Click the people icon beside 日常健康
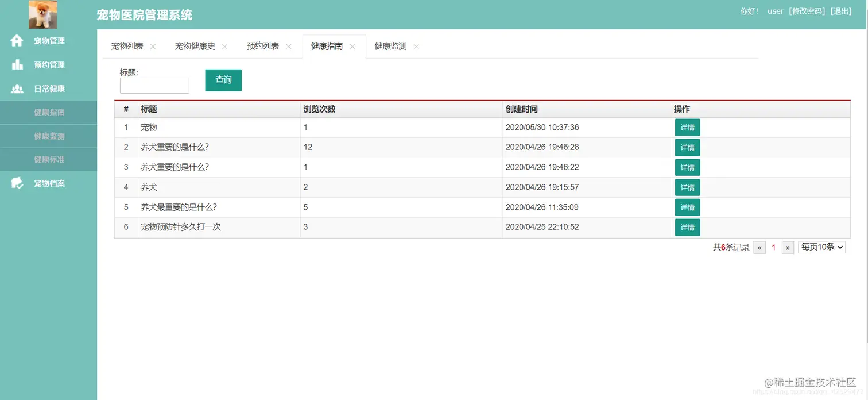The width and height of the screenshot is (868, 400). click(17, 89)
